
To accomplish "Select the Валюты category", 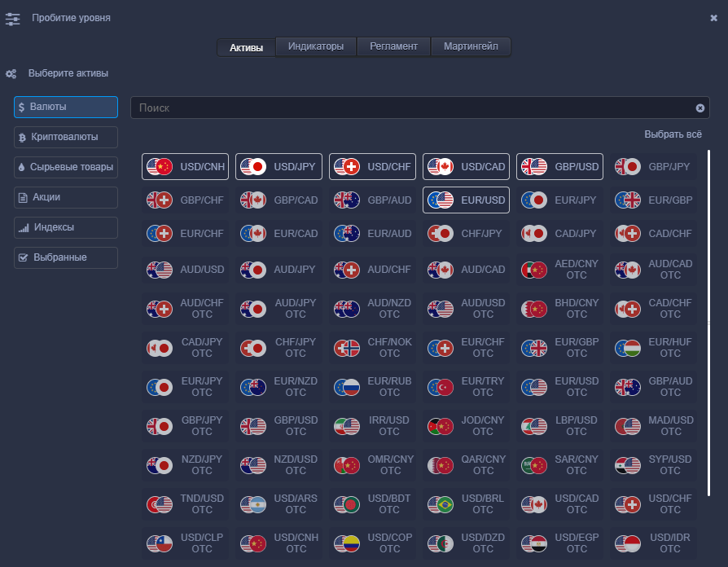I will [x=66, y=107].
